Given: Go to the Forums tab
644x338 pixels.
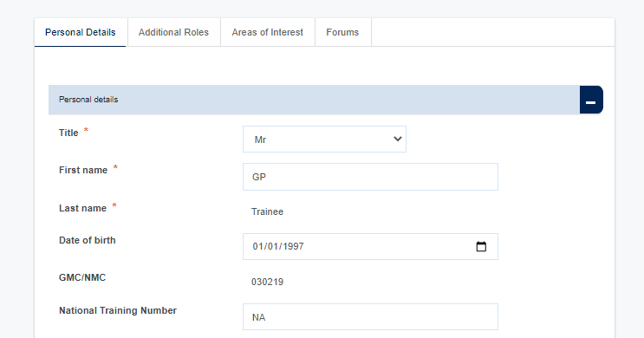Looking at the screenshot, I should [342, 32].
